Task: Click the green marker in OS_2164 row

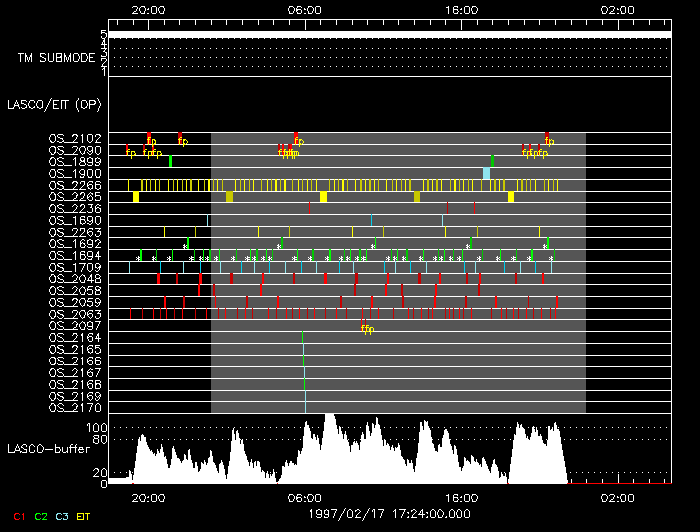Action: point(303,338)
